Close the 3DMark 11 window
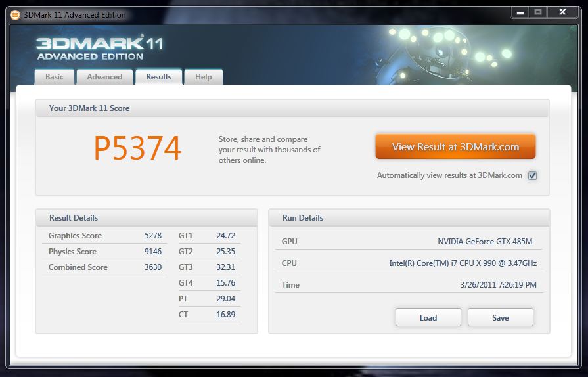Screen dimensions: 588x377 562,12
